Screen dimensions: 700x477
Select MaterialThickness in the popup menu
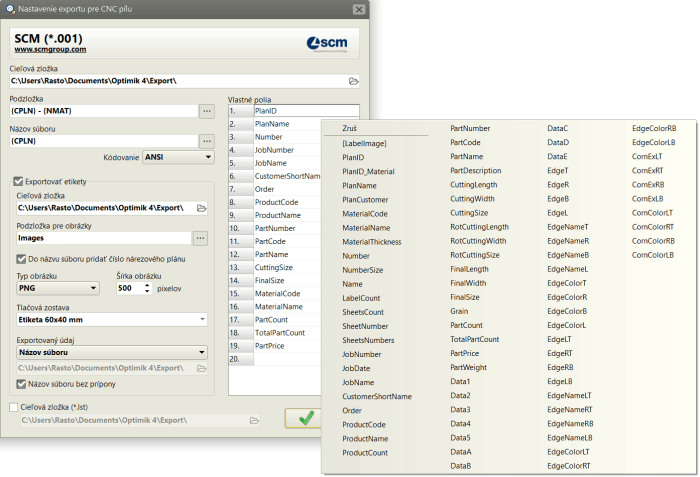372,242
